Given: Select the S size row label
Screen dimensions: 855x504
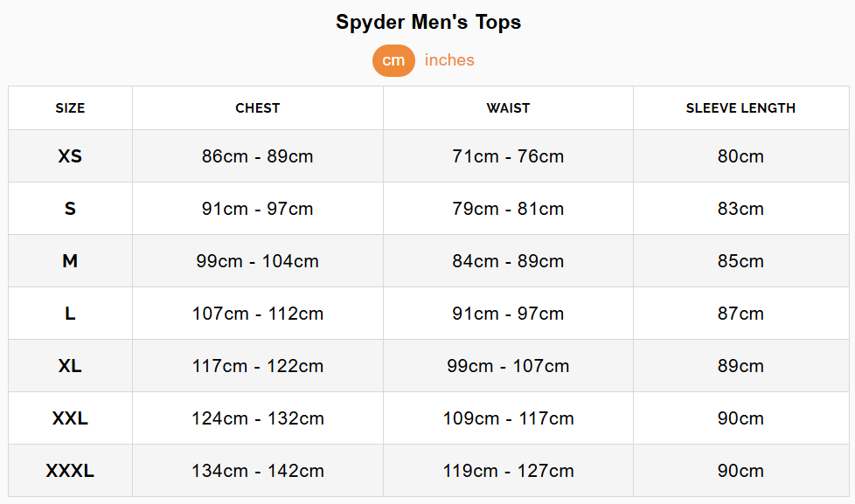Looking at the screenshot, I should (70, 209).
